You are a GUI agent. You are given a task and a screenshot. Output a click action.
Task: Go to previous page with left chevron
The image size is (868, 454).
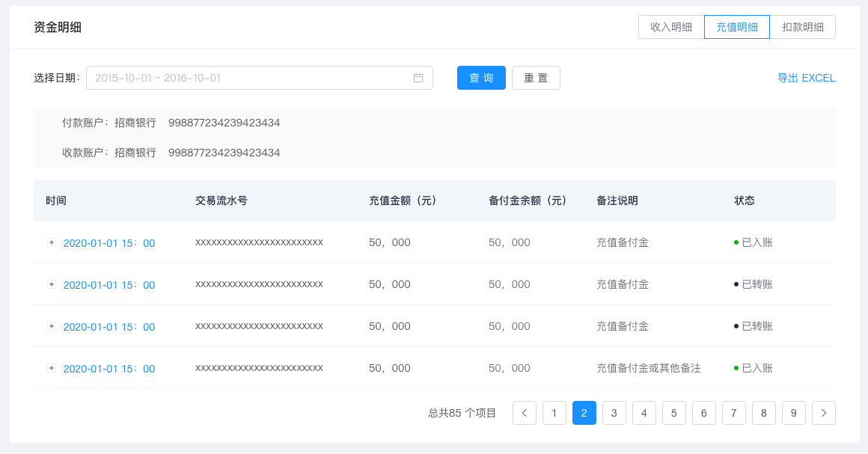click(x=525, y=413)
